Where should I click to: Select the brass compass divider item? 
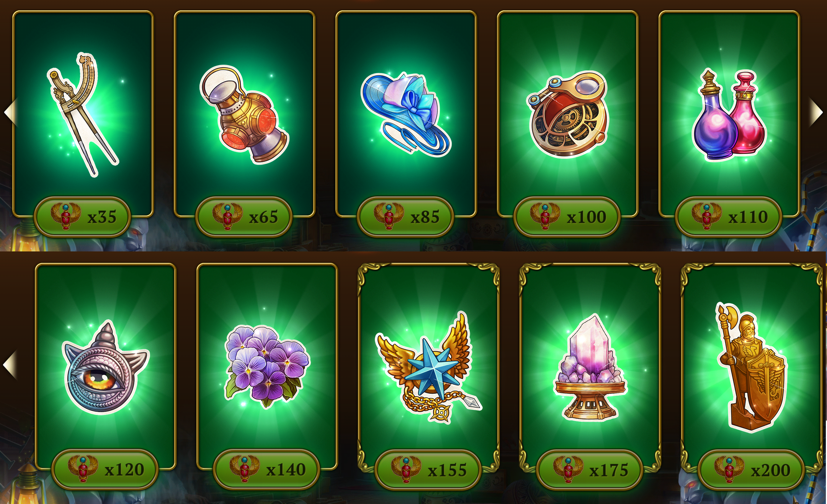83,115
